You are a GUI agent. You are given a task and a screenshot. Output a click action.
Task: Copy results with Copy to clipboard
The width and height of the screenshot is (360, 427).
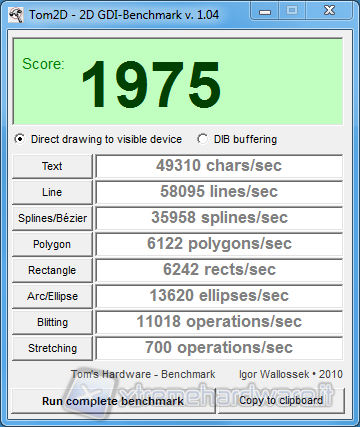pos(281,401)
